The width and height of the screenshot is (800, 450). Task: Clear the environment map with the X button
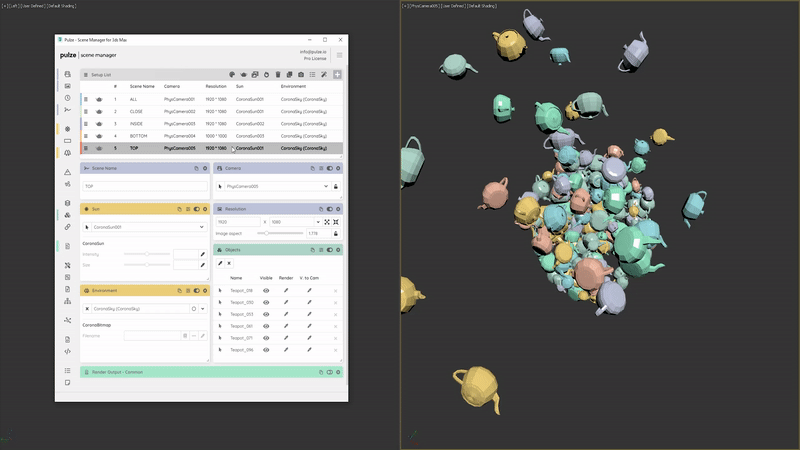(x=87, y=309)
